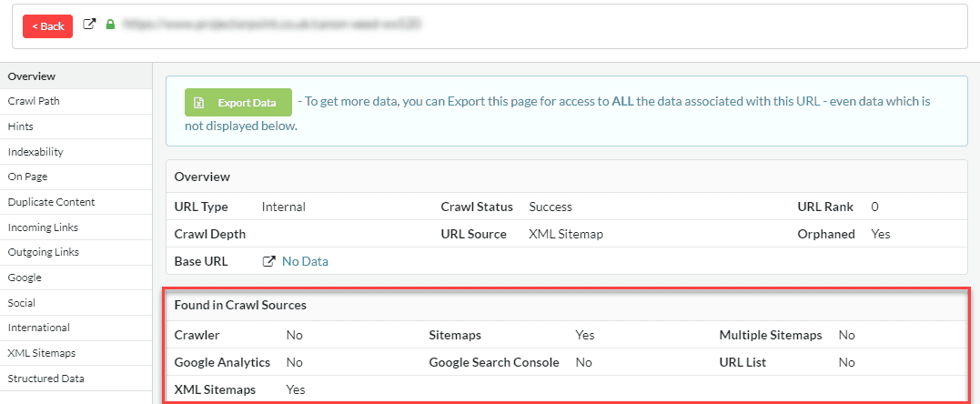Click the Found in Crawl Sources heading
980x404 pixels.
(240, 305)
